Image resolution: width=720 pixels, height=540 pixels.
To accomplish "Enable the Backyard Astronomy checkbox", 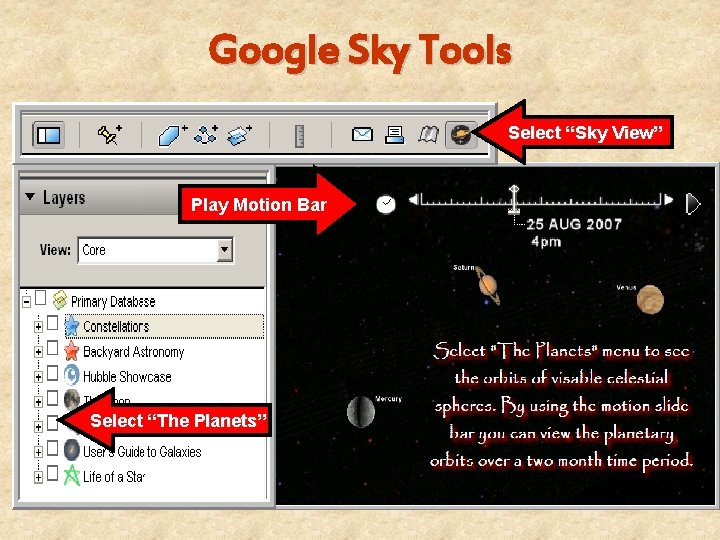I will [x=53, y=348].
